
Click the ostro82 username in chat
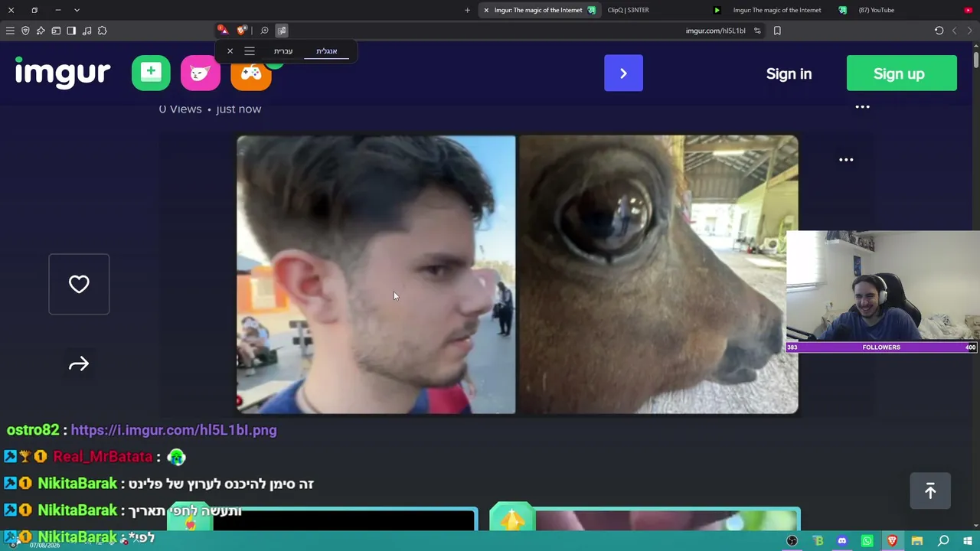click(x=33, y=430)
